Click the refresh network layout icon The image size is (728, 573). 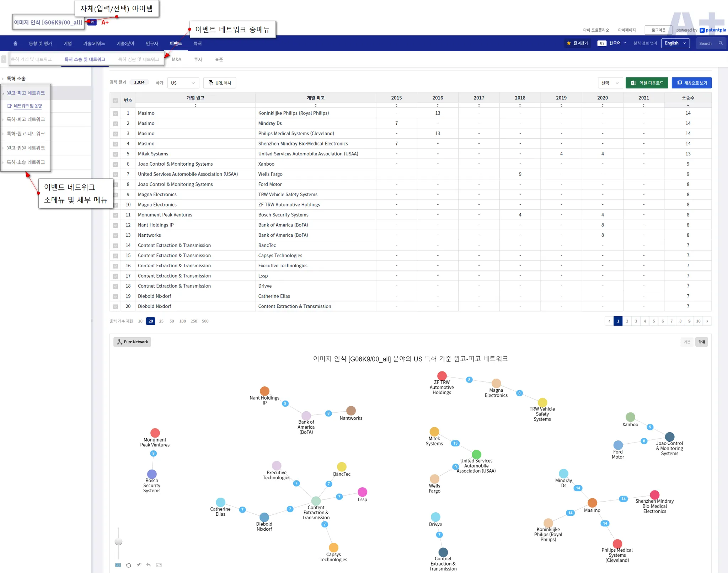[128, 565]
